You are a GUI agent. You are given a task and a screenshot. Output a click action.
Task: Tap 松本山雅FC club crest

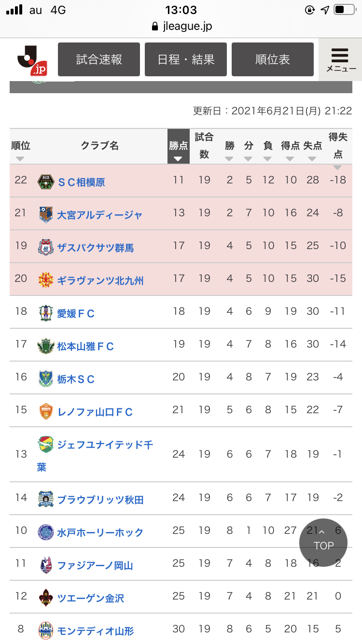(45, 346)
